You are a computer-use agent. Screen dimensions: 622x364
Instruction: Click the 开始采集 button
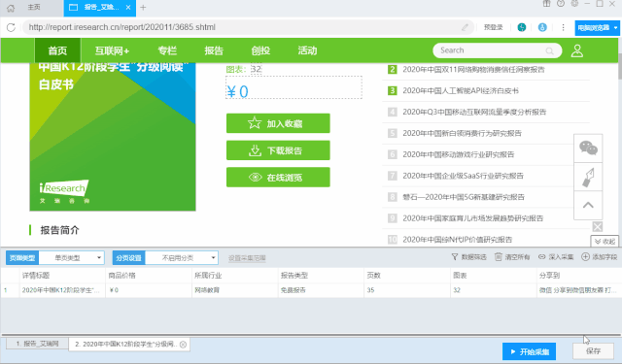point(529,351)
